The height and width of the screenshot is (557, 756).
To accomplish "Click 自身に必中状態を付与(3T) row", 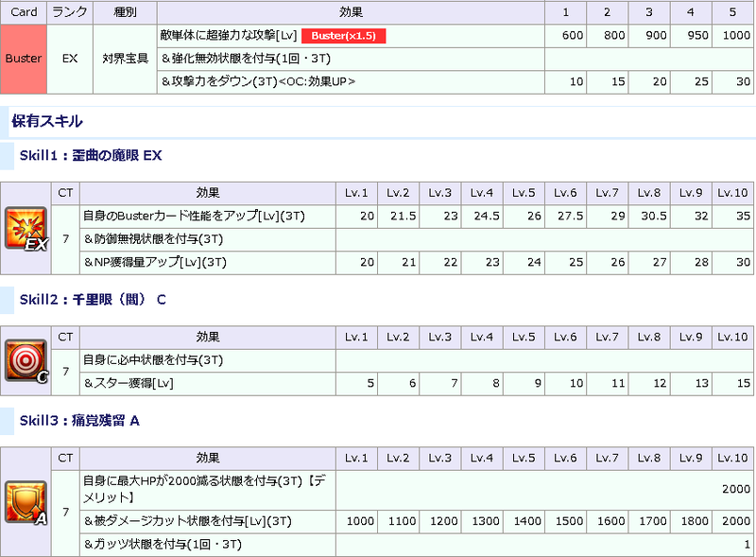I will point(208,360).
